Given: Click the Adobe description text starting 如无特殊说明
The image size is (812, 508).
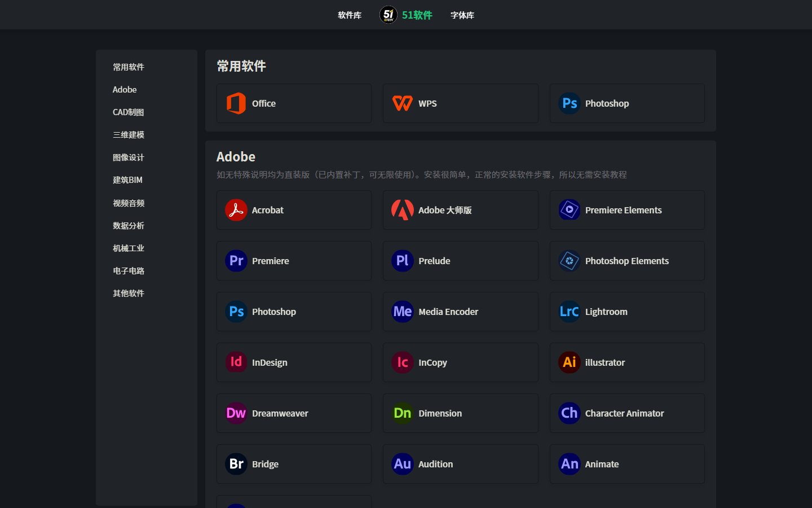Looking at the screenshot, I should point(422,175).
